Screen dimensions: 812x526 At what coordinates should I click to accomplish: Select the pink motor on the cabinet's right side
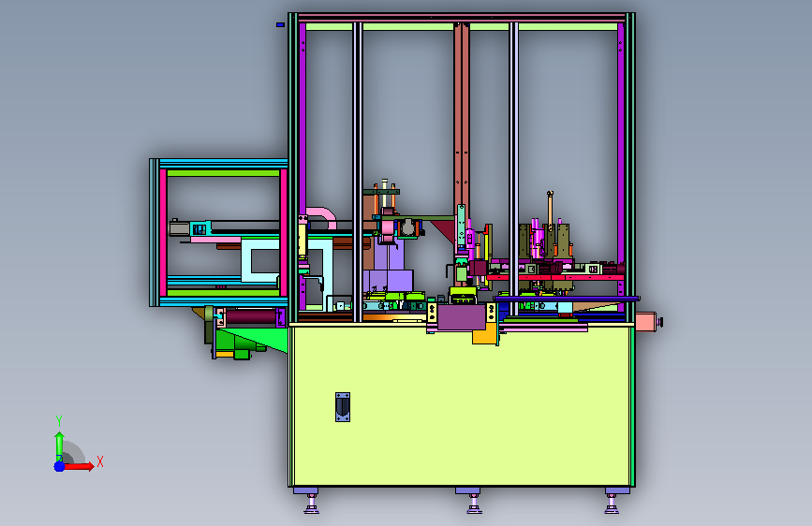(x=648, y=322)
